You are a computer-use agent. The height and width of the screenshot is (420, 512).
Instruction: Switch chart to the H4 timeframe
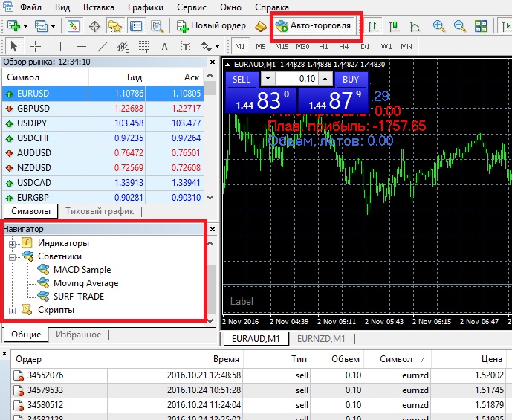(344, 46)
